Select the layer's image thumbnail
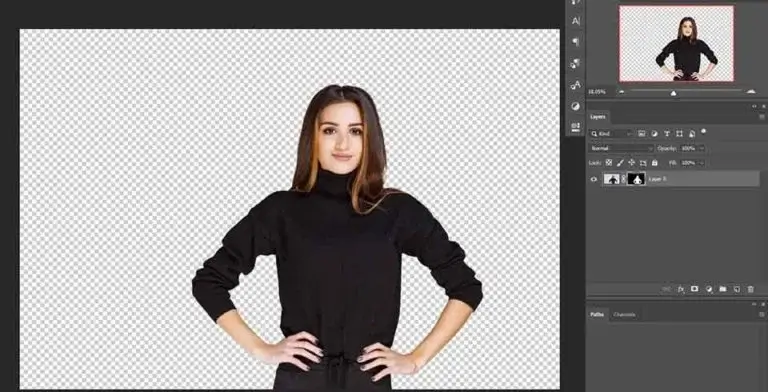Viewport: 768px width, 392px height. (611, 179)
